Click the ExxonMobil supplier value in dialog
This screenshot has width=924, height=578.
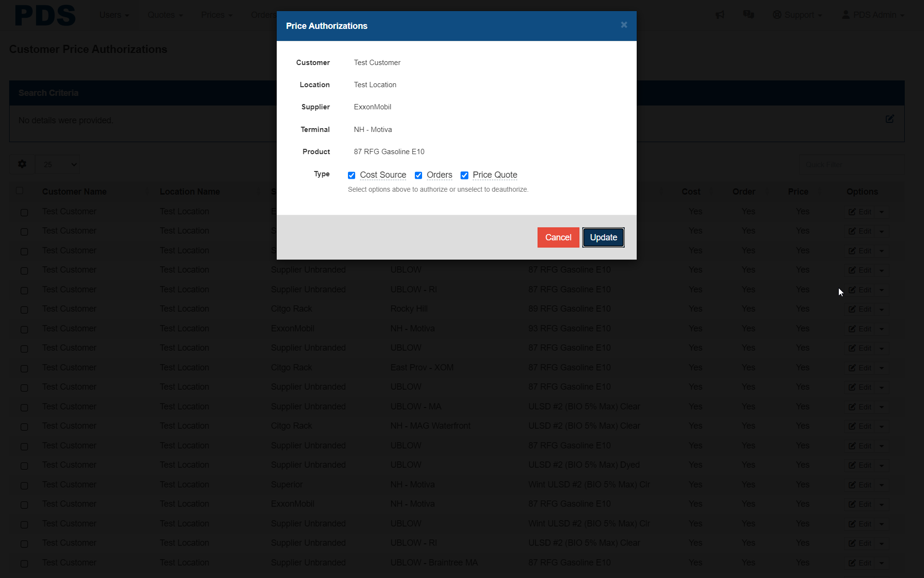tap(372, 107)
